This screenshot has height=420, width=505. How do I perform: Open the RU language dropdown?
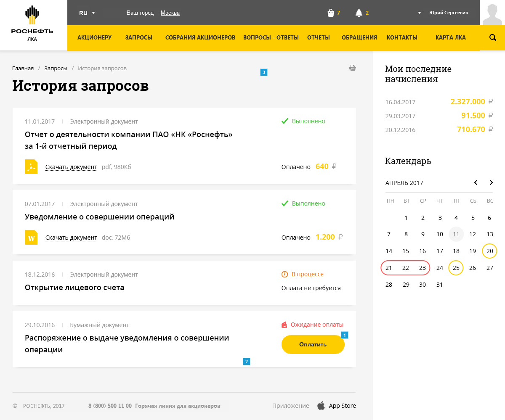[x=87, y=13]
